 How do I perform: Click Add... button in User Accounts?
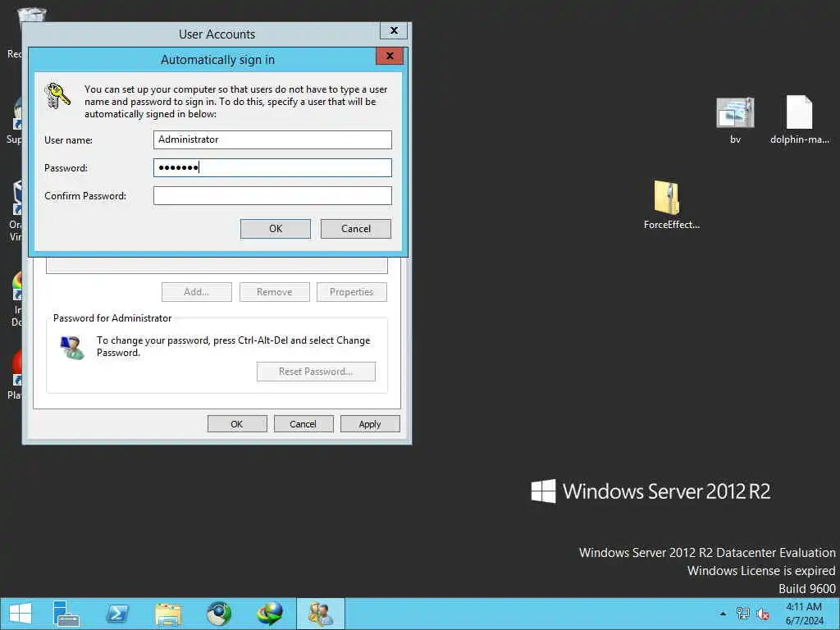coord(197,292)
